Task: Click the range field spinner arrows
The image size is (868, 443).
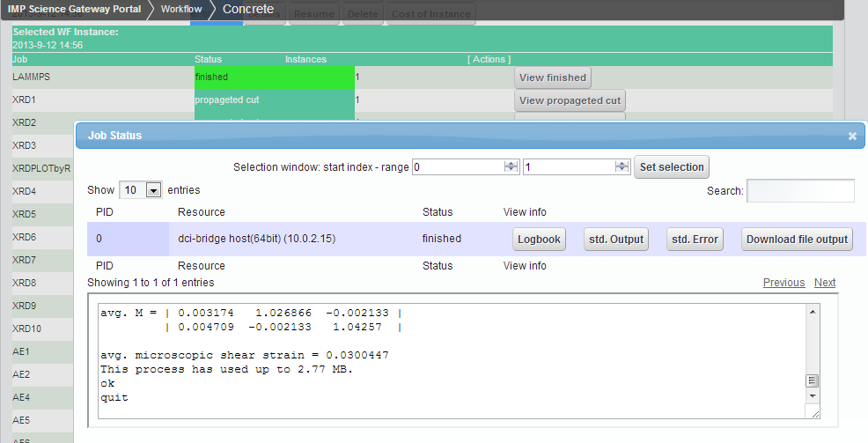Action: click(x=621, y=166)
